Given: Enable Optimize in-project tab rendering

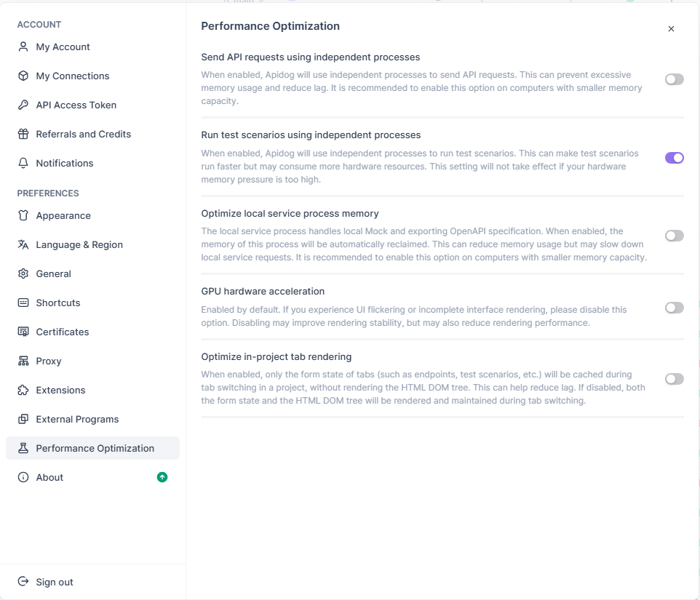Looking at the screenshot, I should 674,379.
